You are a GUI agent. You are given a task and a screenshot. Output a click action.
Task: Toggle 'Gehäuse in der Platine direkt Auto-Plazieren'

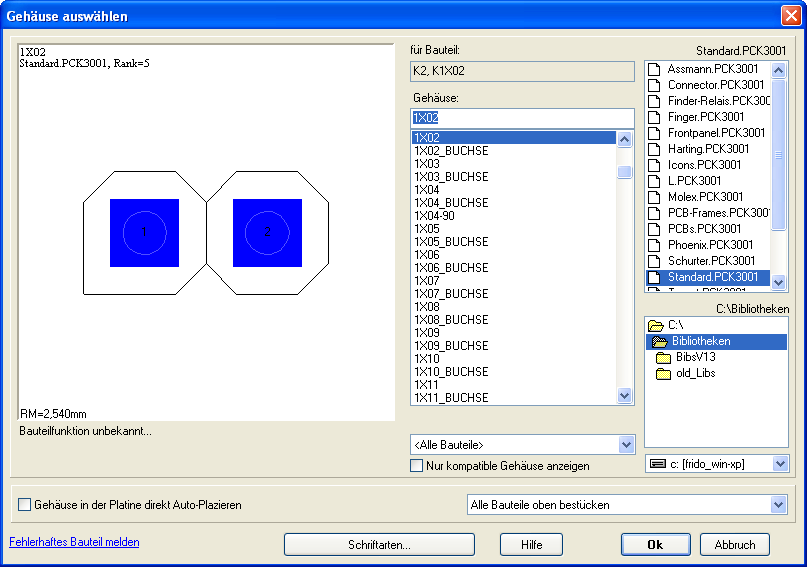[25, 505]
